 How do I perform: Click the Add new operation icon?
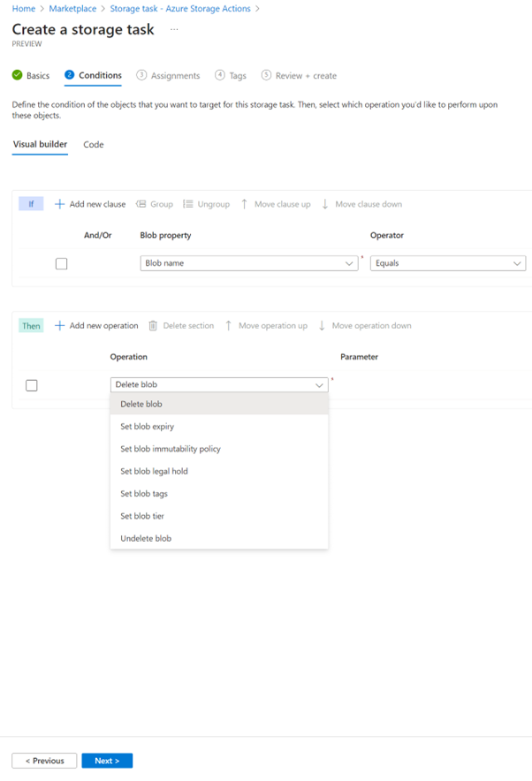pos(61,325)
